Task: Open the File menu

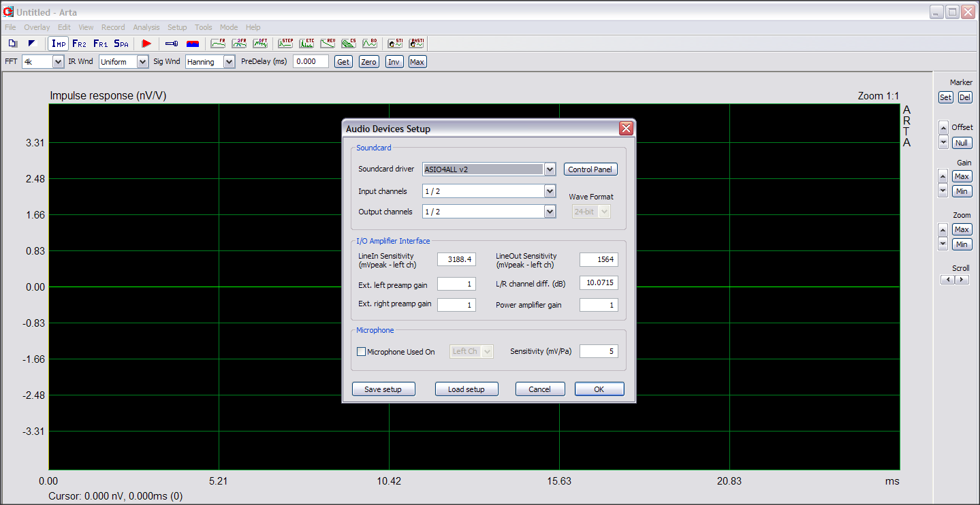Action: pyautogui.click(x=10, y=27)
